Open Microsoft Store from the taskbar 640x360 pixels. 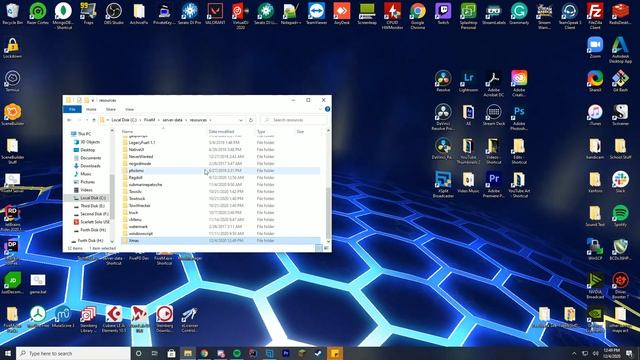(x=171, y=353)
